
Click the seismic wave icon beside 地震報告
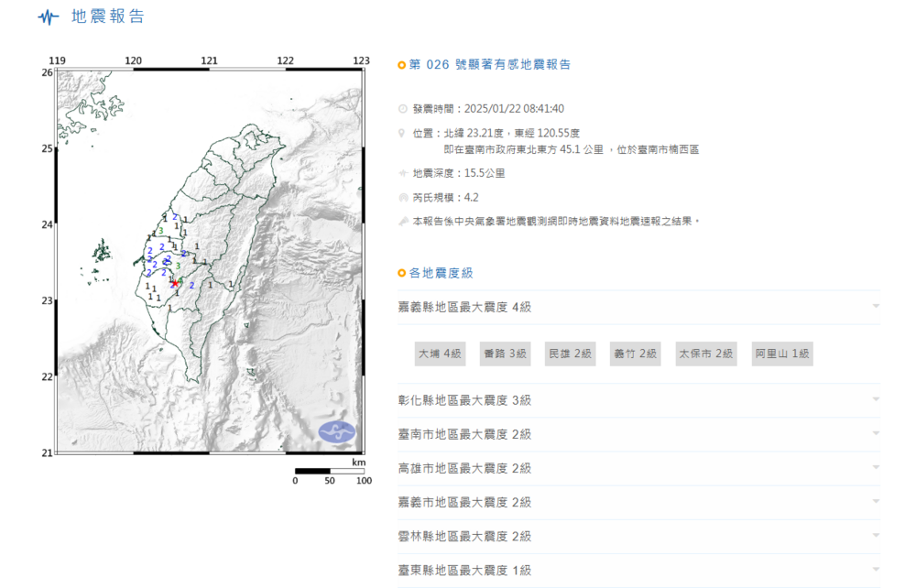48,17
